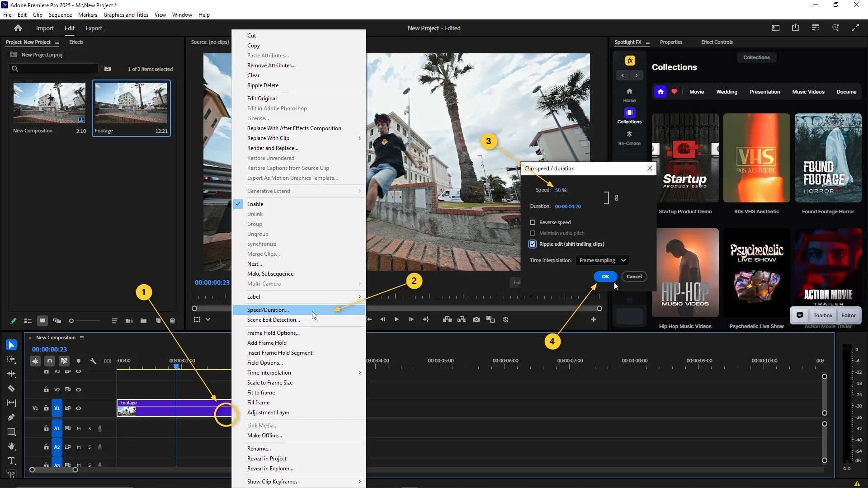Choose Speed/Duration from context menu
The image size is (868, 488).
(299, 310)
